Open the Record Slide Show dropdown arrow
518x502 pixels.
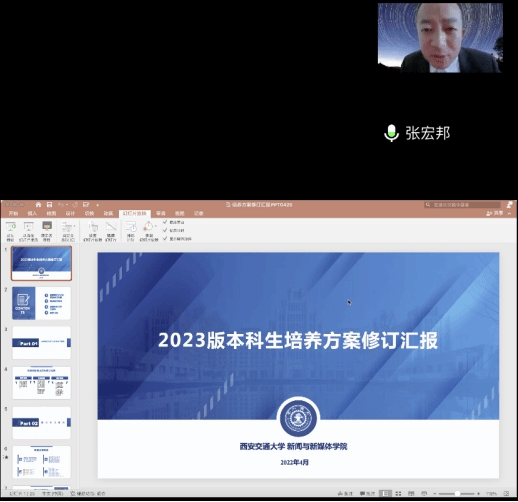coord(156,226)
